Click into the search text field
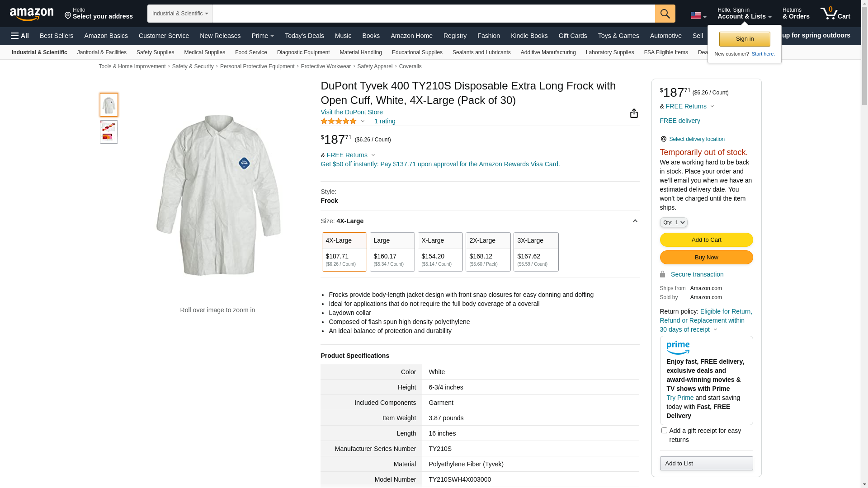Viewport: 868px width, 488px height. point(433,14)
